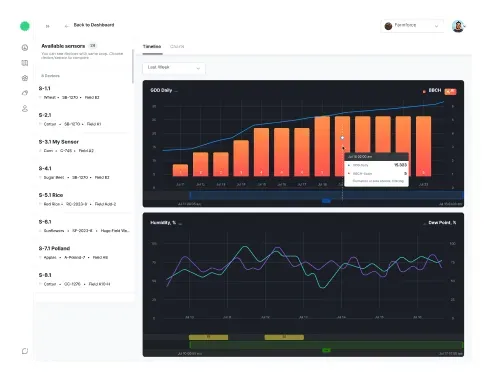Open the third icon below the map in the left rail
Screen dimensions: 488x378
point(25,78)
